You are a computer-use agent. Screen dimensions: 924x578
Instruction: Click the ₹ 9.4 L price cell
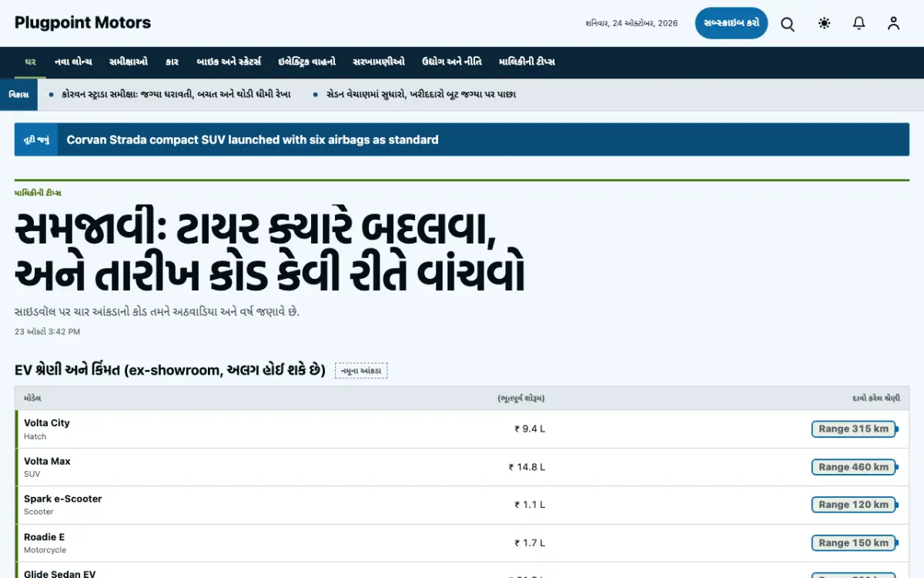point(530,429)
